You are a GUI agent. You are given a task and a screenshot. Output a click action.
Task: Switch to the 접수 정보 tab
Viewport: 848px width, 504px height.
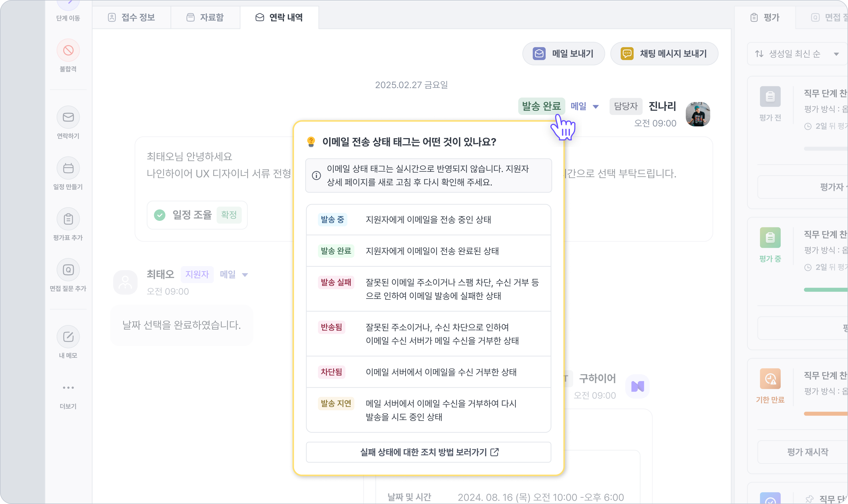click(131, 17)
